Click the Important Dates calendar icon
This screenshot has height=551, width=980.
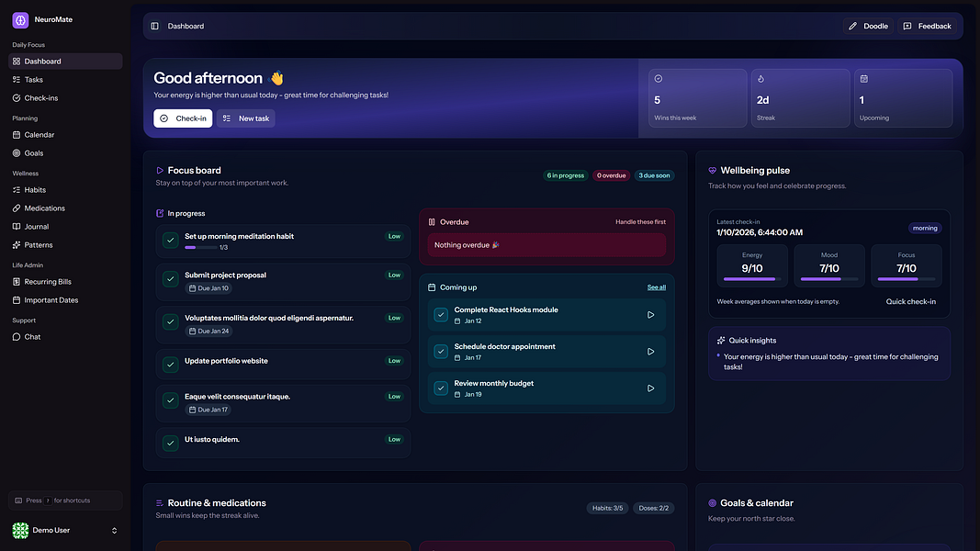(17, 300)
